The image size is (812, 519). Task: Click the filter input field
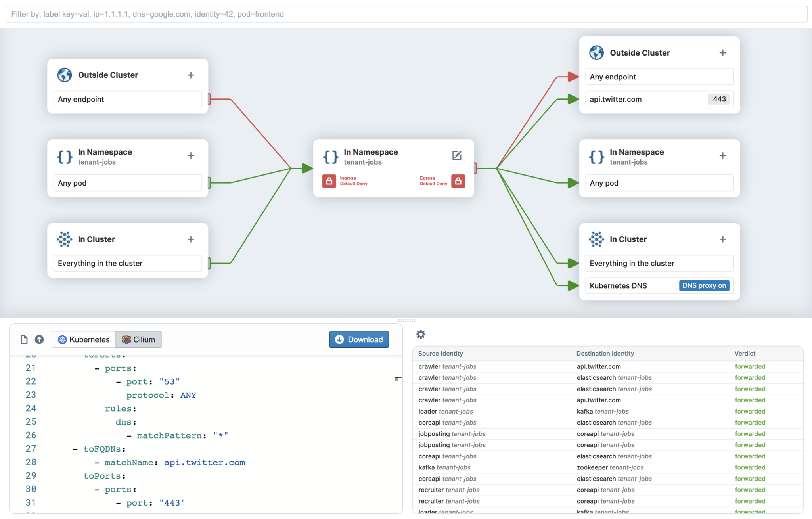click(406, 14)
